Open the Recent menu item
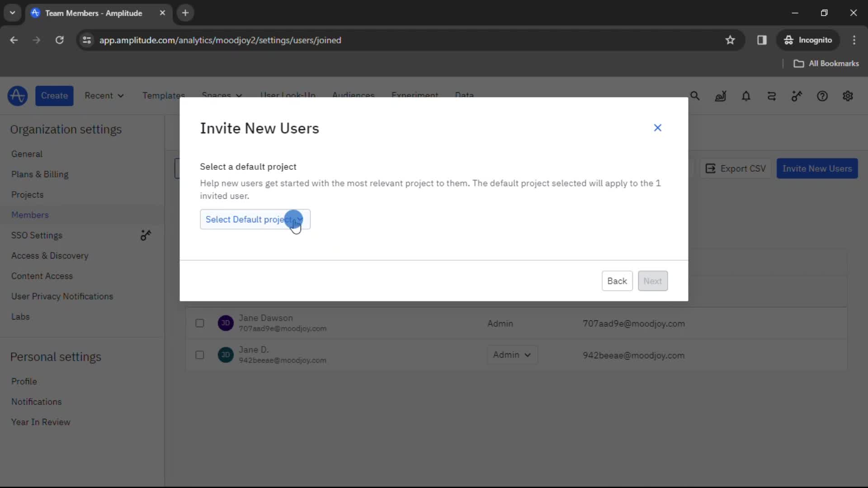The image size is (868, 488). [103, 96]
